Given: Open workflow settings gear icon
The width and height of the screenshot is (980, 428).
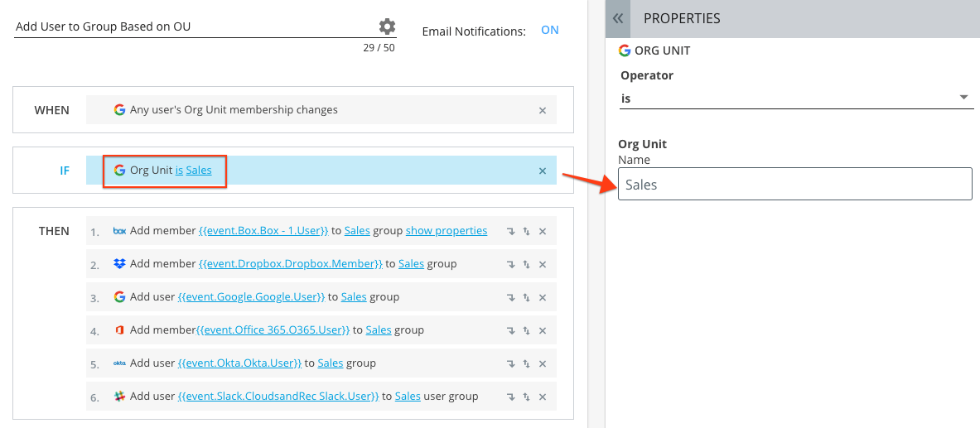Looking at the screenshot, I should coord(387,26).
